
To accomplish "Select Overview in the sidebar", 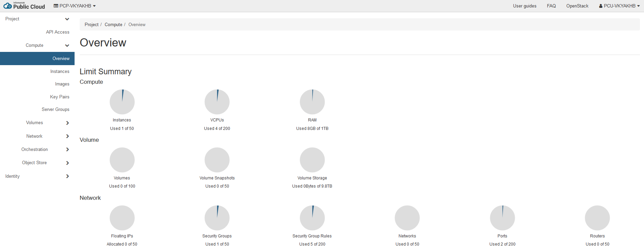I will click(x=37, y=58).
